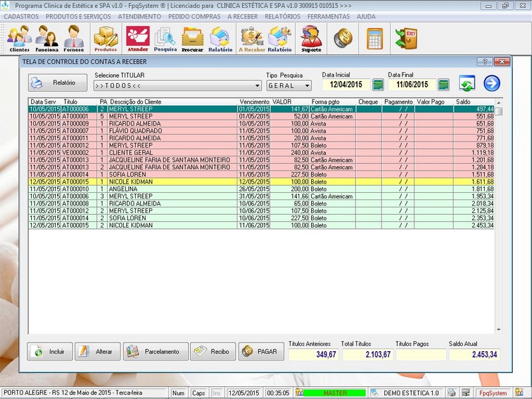The height and width of the screenshot is (399, 532).
Task: Open the A Receber toolbar icon
Action: click(252, 39)
